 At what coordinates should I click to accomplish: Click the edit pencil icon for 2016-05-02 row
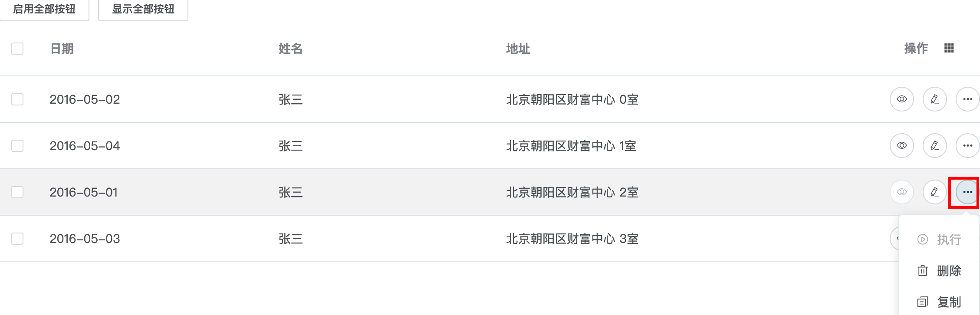934,99
